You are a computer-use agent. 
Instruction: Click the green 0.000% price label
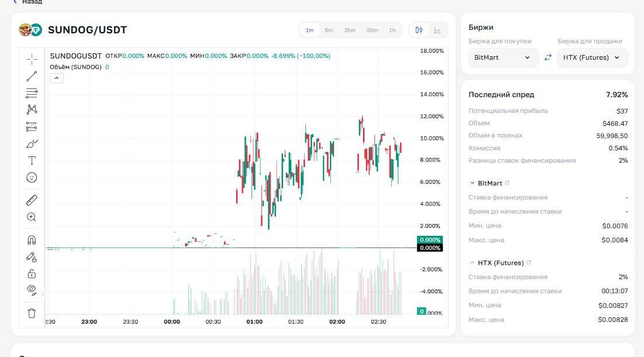coord(429,240)
